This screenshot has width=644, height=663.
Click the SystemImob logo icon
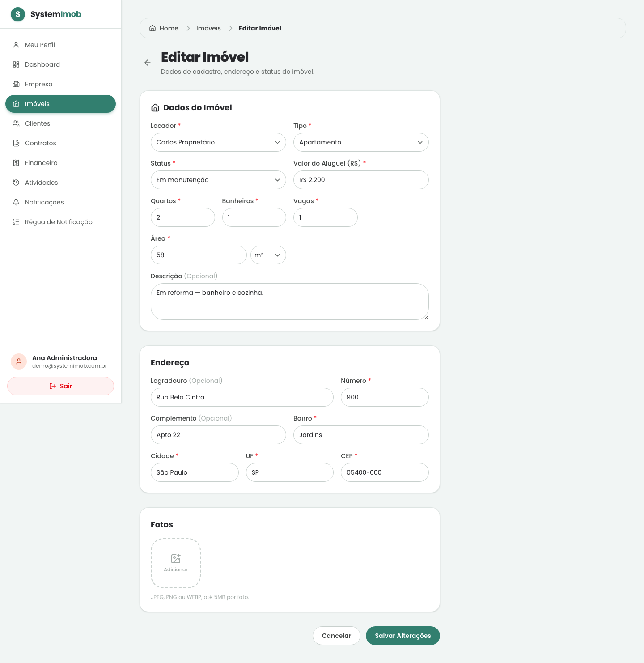click(18, 14)
